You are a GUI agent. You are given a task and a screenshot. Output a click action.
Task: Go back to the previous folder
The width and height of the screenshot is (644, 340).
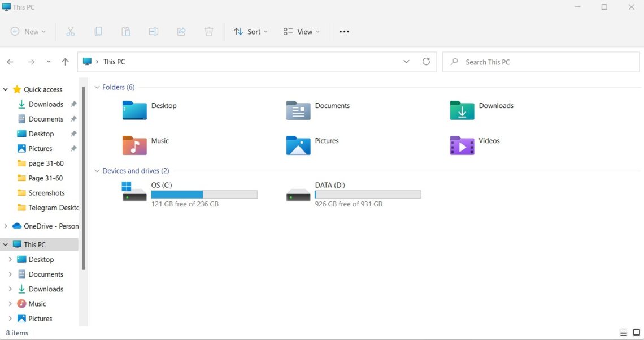click(x=10, y=62)
